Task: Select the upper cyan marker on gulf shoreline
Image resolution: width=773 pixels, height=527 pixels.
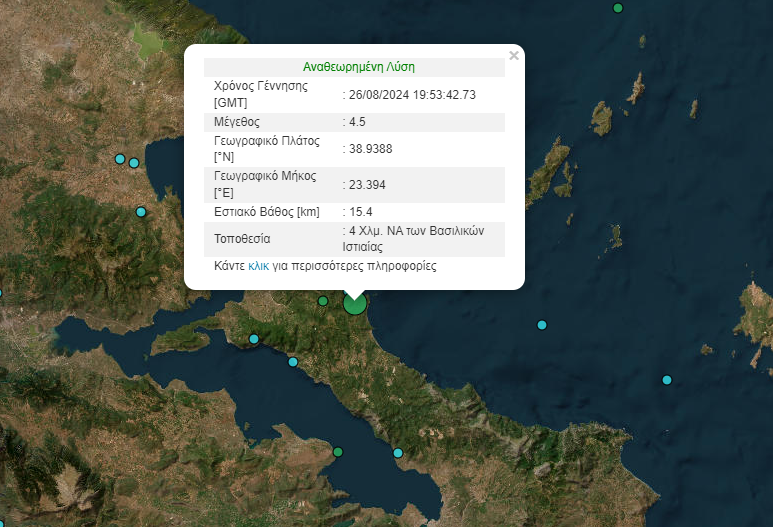Action: (x=254, y=339)
